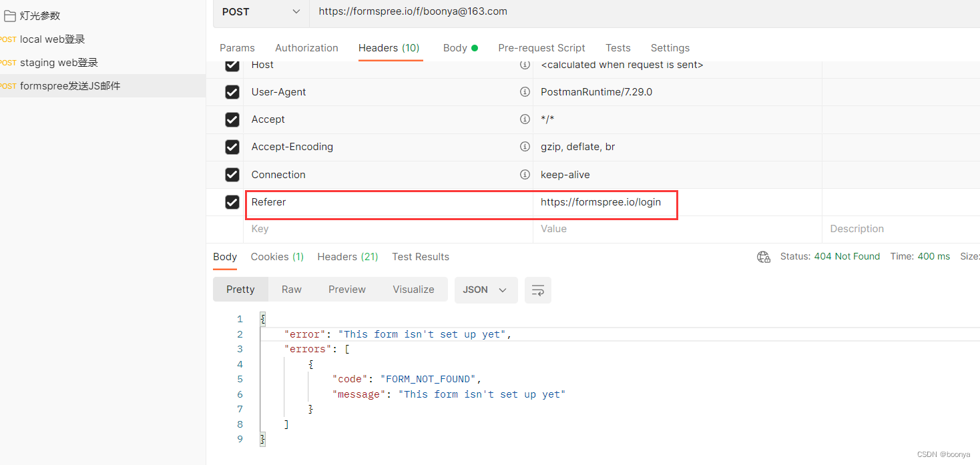The height and width of the screenshot is (465, 980).
Task: Uncheck the Host header checkbox
Action: [232, 65]
